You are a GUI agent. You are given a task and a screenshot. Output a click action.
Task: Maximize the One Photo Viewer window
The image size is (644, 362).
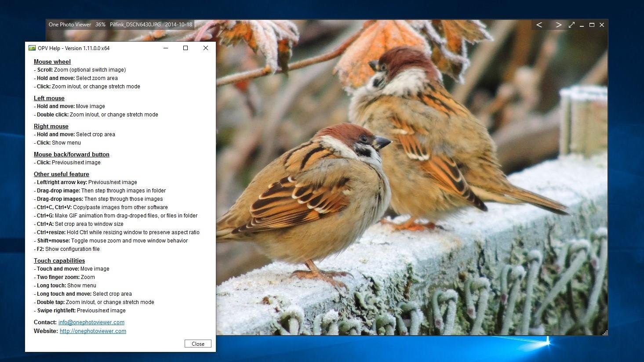[x=592, y=25]
